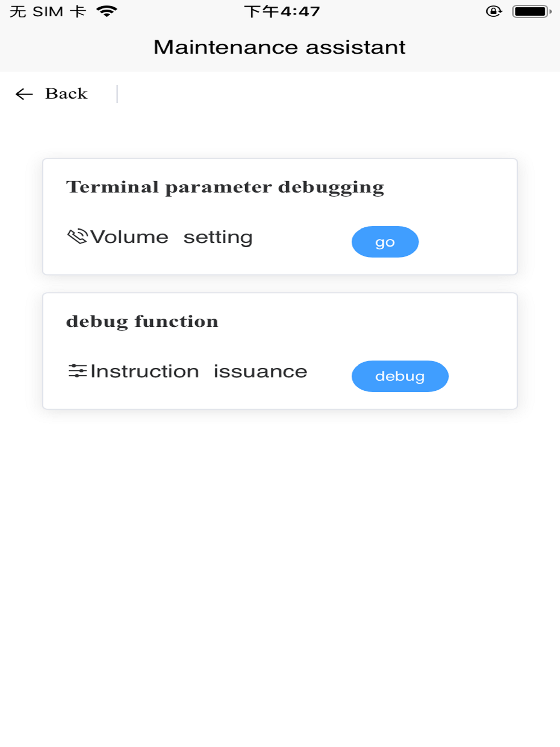The height and width of the screenshot is (747, 560).
Task: Tap the Wi-Fi status icon
Action: [107, 11]
